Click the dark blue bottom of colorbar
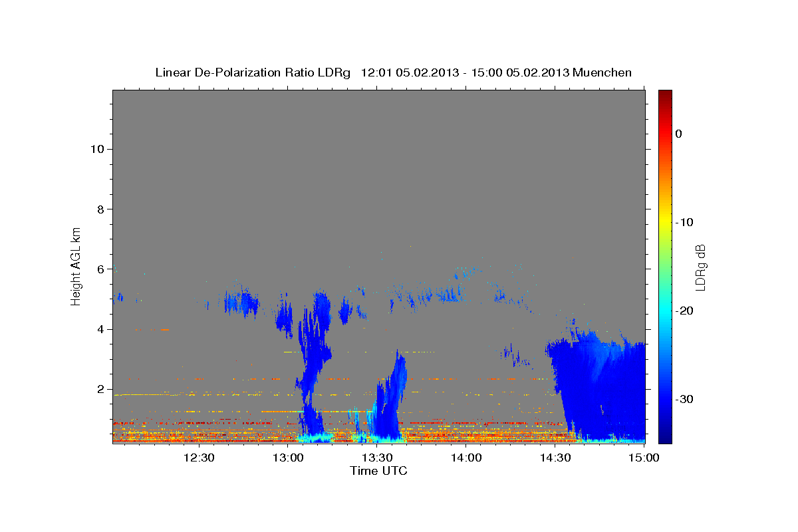 (665, 438)
